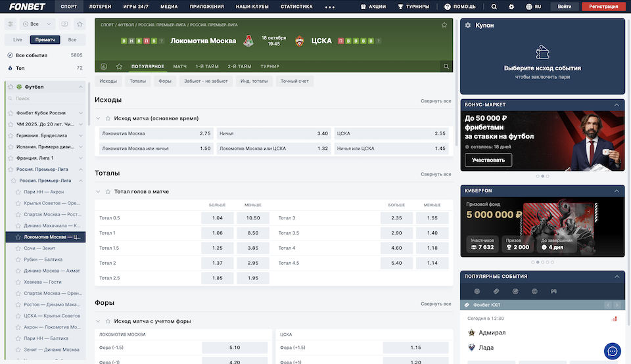This screenshot has height=364, width=631.
Task: Select esports gamepad icon in popular events
Action: tap(553, 291)
